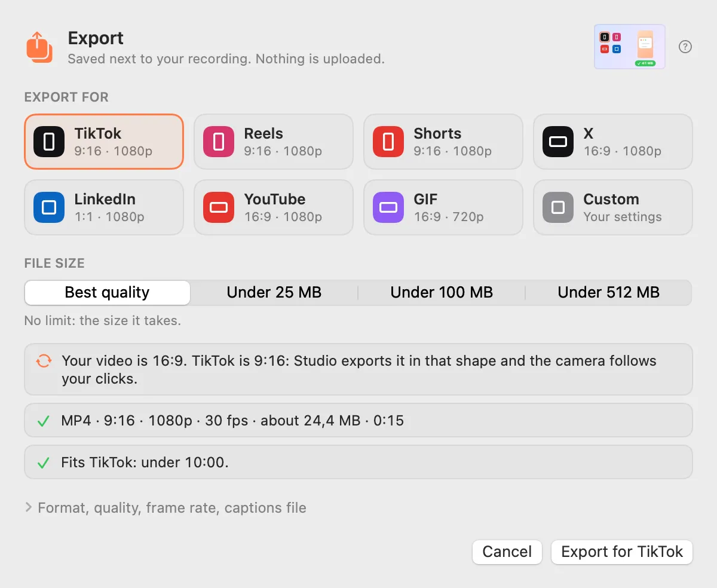Select the GIF export preset
Viewport: 717px width, 588px height.
(x=443, y=207)
